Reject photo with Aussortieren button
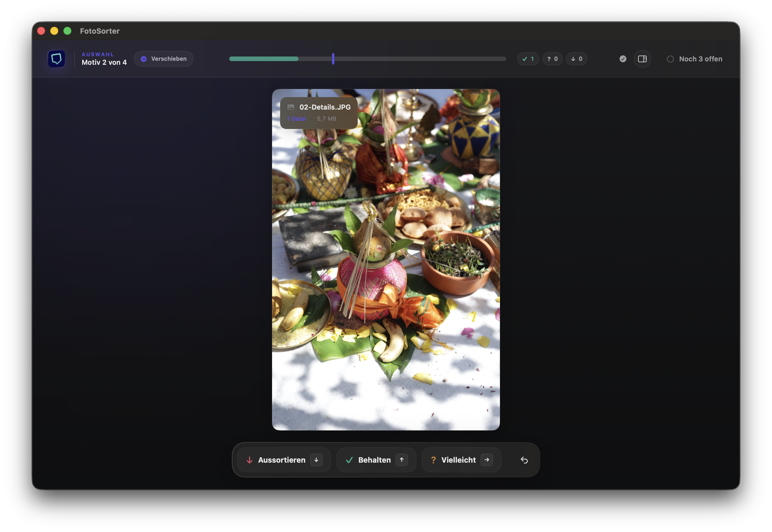The height and width of the screenshot is (532, 772). 284,460
